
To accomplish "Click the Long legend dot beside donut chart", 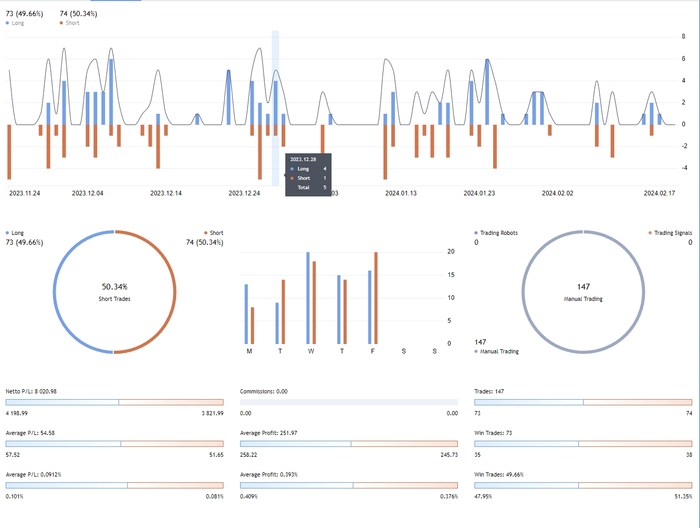I will [8, 232].
